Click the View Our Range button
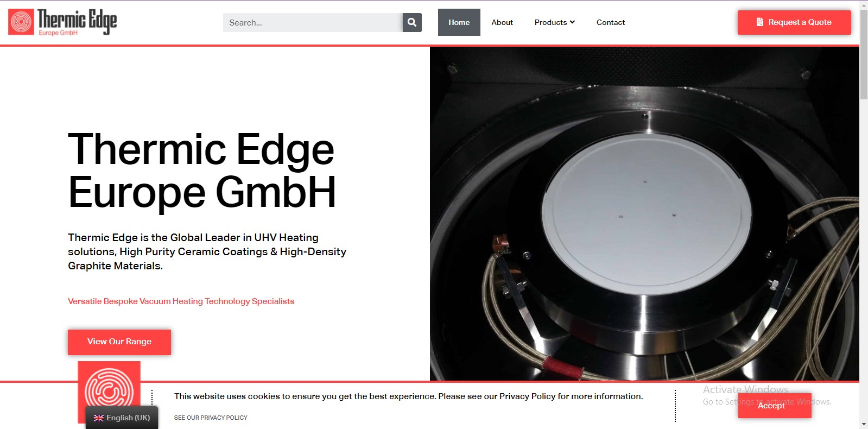This screenshot has width=868, height=429. pos(119,342)
